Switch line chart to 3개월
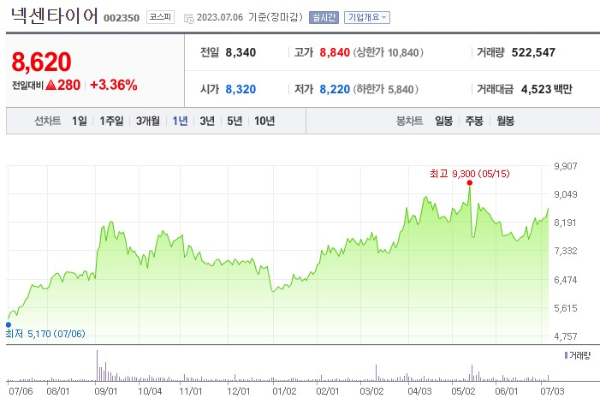The width and height of the screenshot is (600, 412). 148,121
